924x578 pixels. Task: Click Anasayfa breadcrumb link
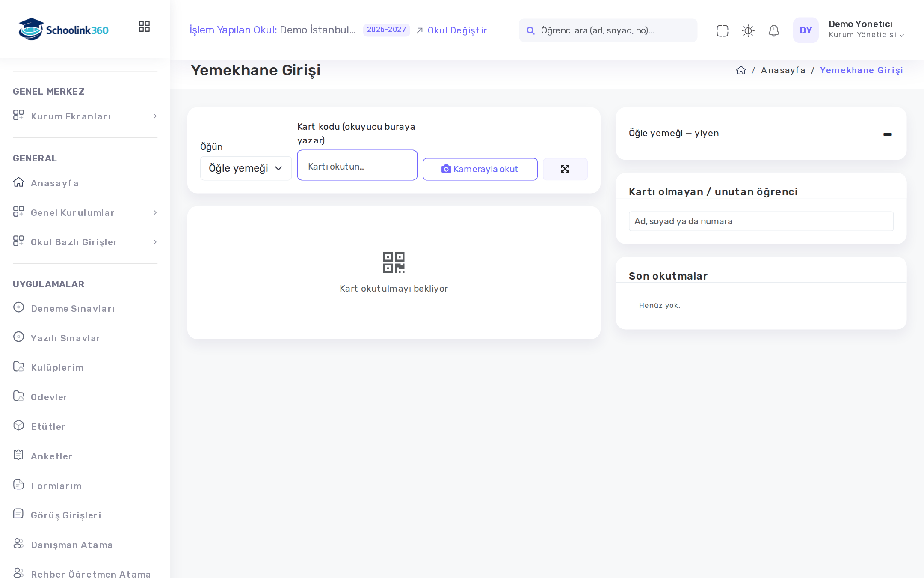(783, 70)
